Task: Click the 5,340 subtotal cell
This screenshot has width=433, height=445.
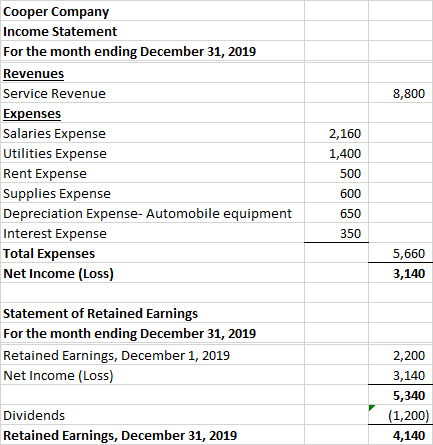Action: pos(401,395)
